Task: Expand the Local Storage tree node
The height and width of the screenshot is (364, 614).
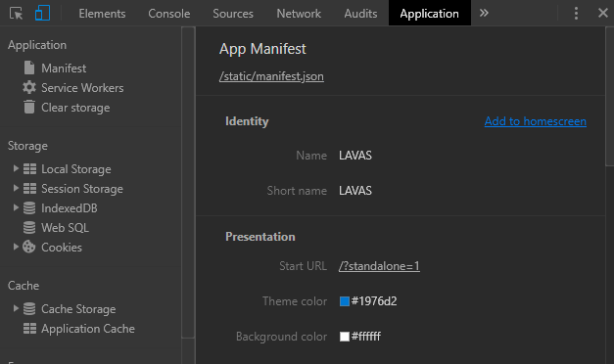Action: (16, 168)
